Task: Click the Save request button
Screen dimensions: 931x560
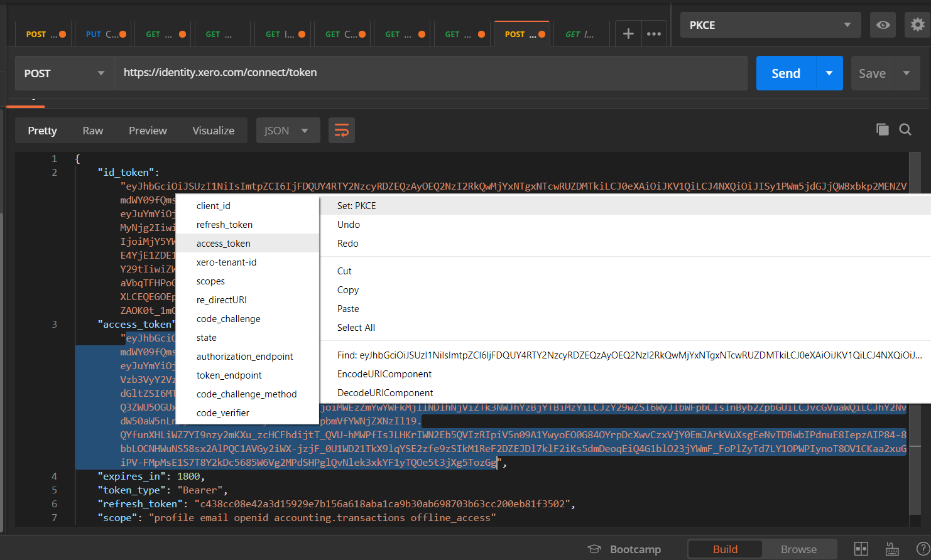Action: click(x=872, y=73)
